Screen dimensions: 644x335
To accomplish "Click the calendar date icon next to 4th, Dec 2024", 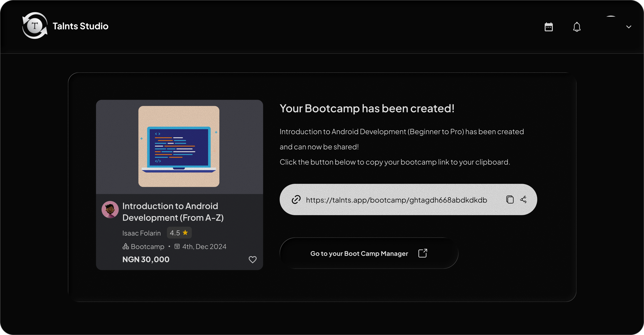I will click(177, 246).
